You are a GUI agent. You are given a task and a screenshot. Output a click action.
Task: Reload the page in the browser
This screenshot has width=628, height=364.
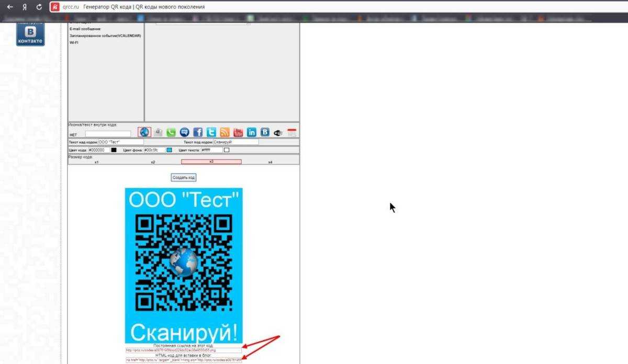pyautogui.click(x=39, y=7)
